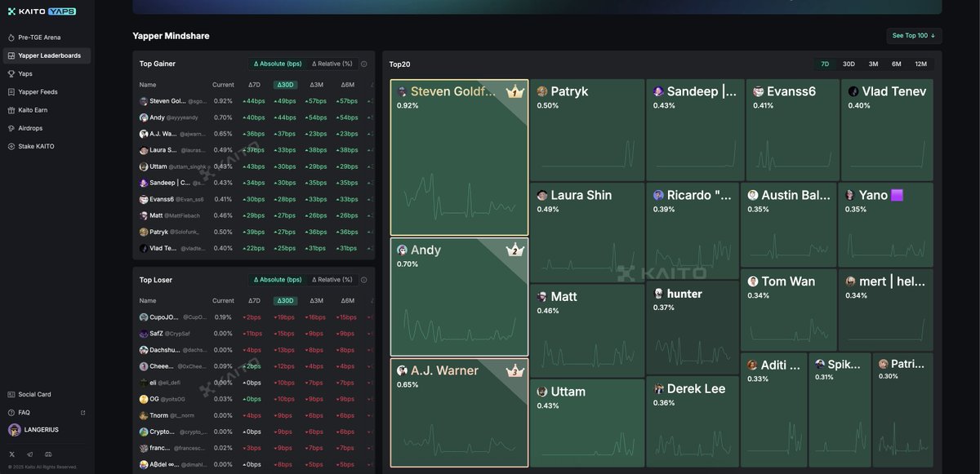Select Relative (%) in Top Loser
Viewport: 980px width, 474px height.
(x=332, y=280)
